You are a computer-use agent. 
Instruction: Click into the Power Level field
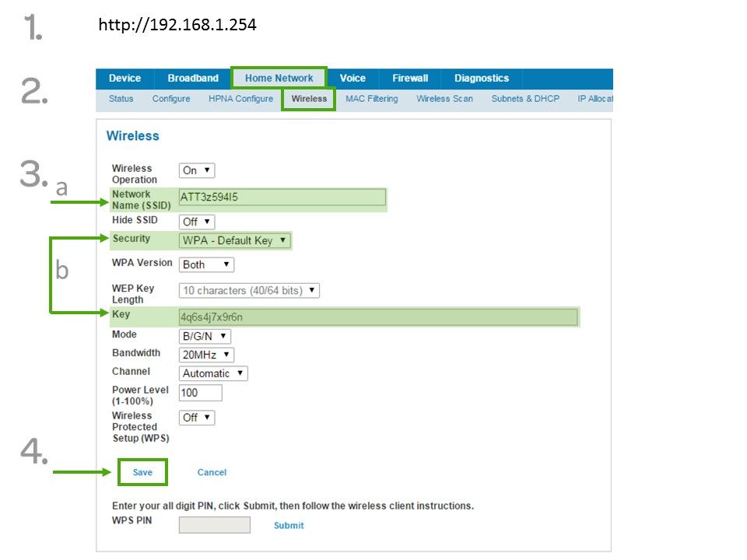(200, 394)
